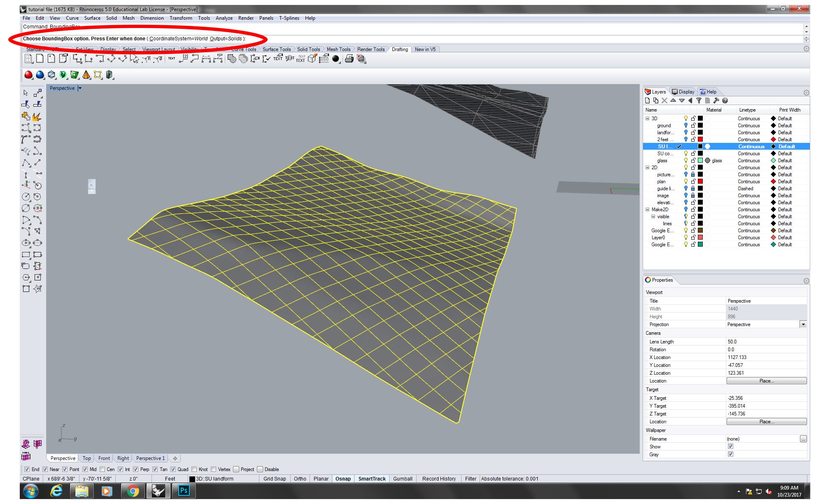Image resolution: width=830 pixels, height=504 pixels.
Task: Click the Lens Length value field
Action: coord(766,342)
